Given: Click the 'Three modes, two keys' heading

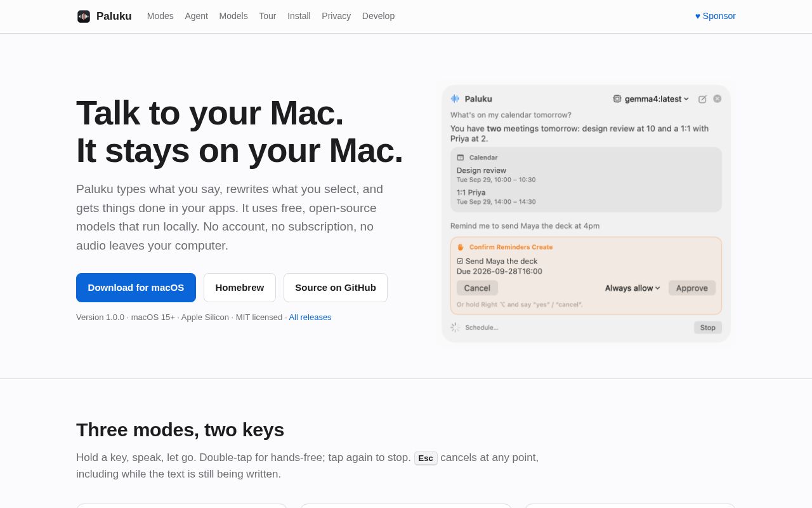Looking at the screenshot, I should [180, 430].
